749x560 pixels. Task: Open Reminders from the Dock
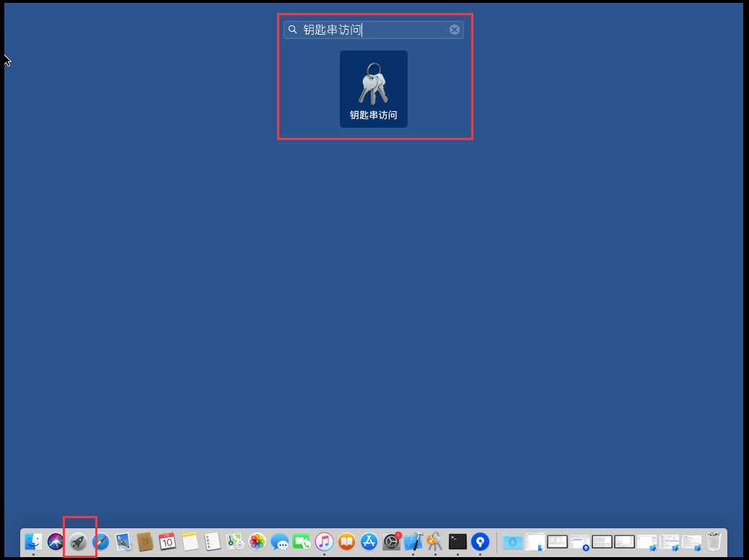212,542
